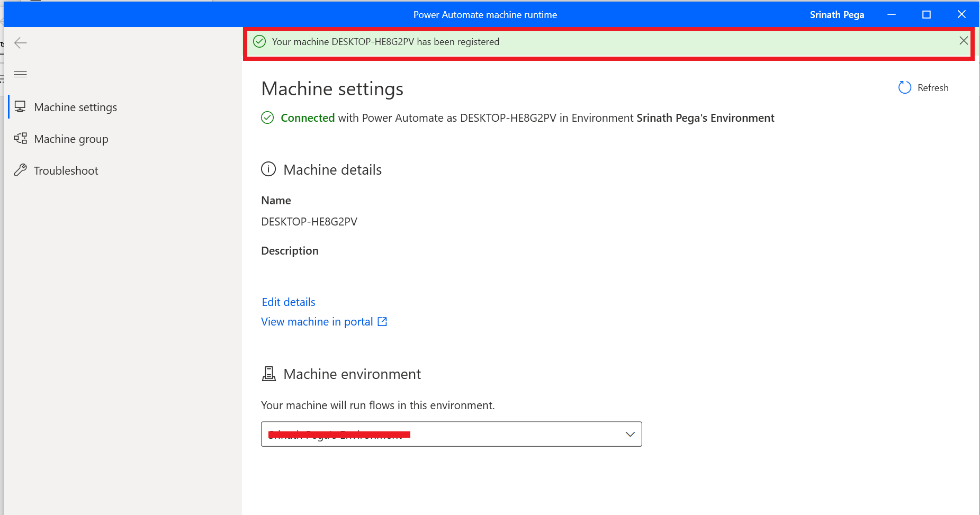This screenshot has height=515, width=980.
Task: Switch to the Troubleshoot section
Action: point(66,171)
